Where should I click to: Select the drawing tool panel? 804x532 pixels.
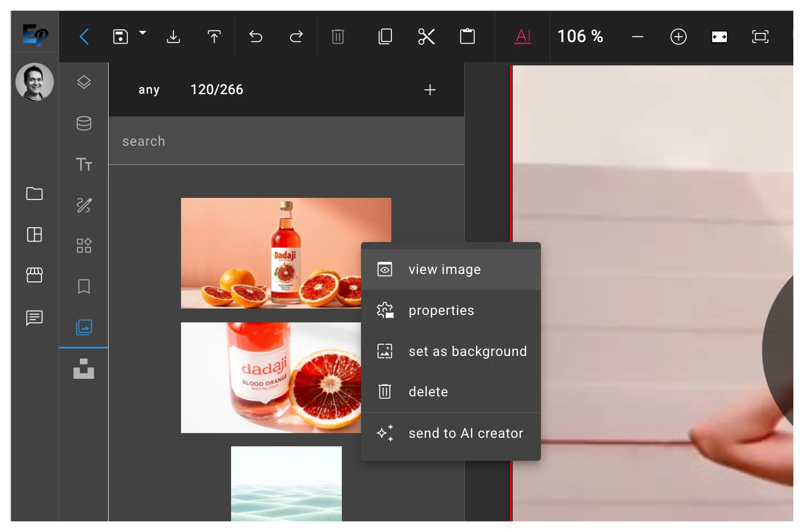pyautogui.click(x=84, y=206)
